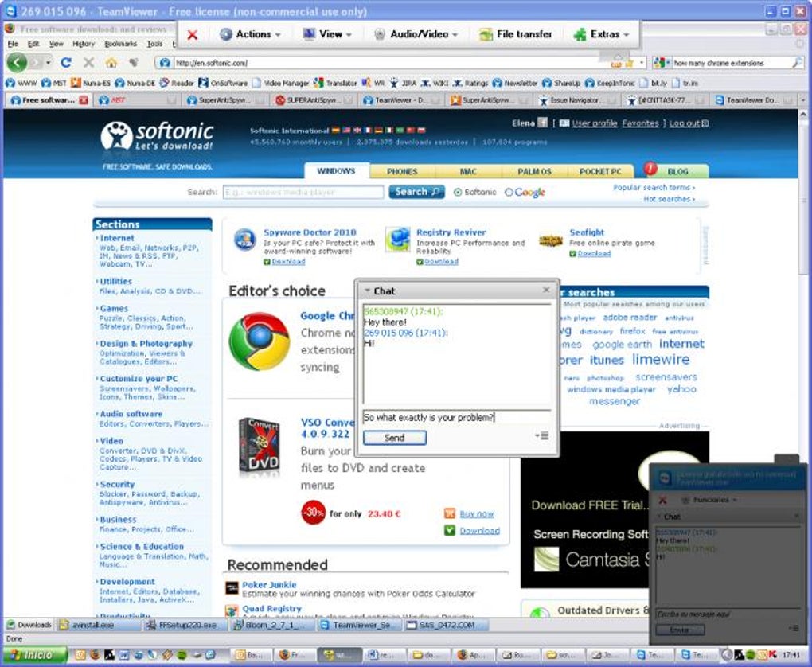This screenshot has width=812, height=667.
Task: Select the Google search radio button
Action: coord(509,192)
